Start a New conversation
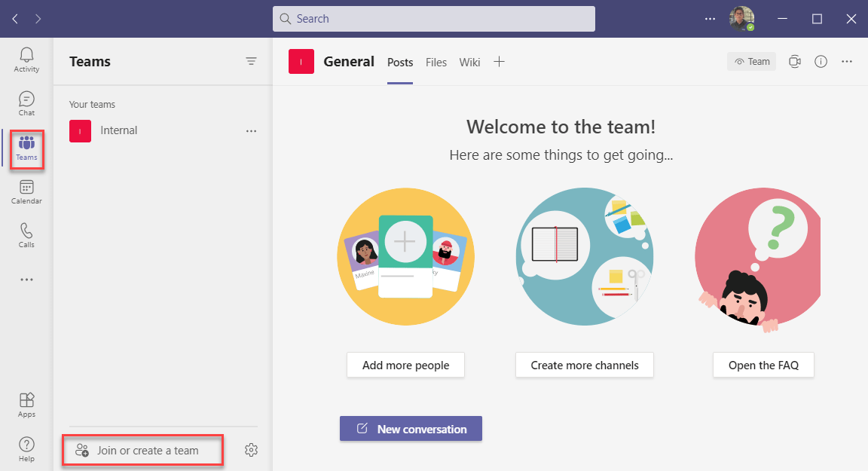Viewport: 868px width, 471px height. point(411,429)
